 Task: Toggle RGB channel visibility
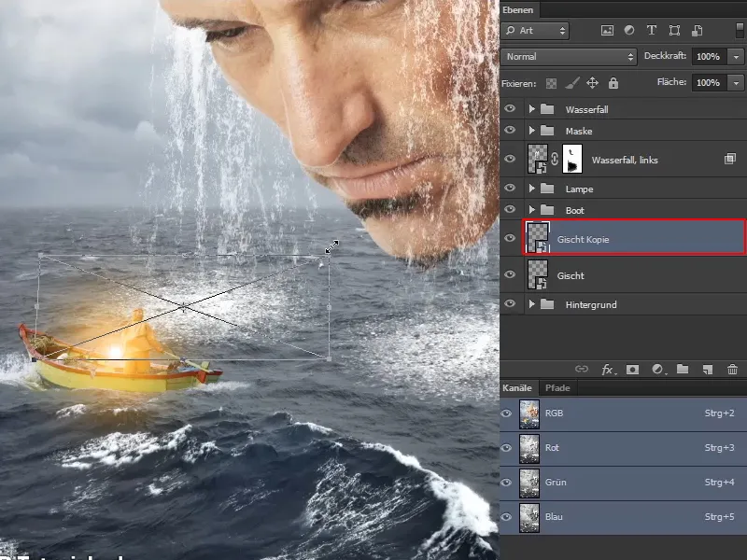click(506, 413)
